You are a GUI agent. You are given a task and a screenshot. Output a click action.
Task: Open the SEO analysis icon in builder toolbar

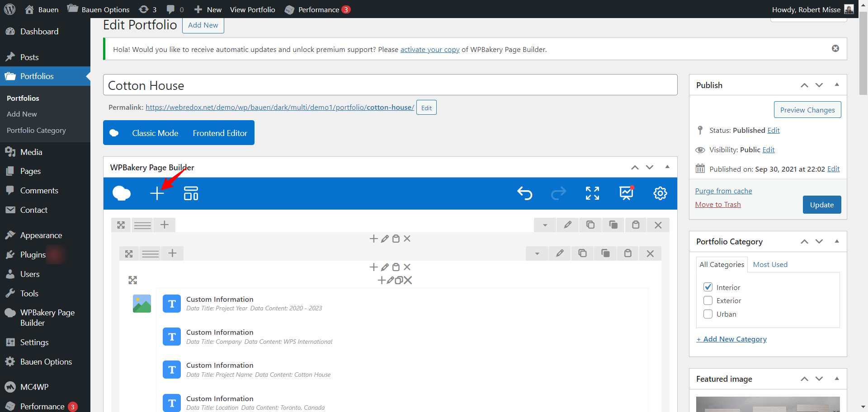point(626,193)
